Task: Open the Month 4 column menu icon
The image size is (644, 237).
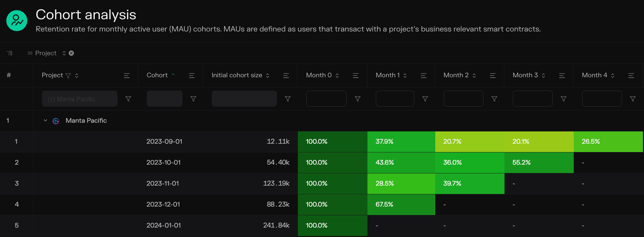Action: coord(631,76)
